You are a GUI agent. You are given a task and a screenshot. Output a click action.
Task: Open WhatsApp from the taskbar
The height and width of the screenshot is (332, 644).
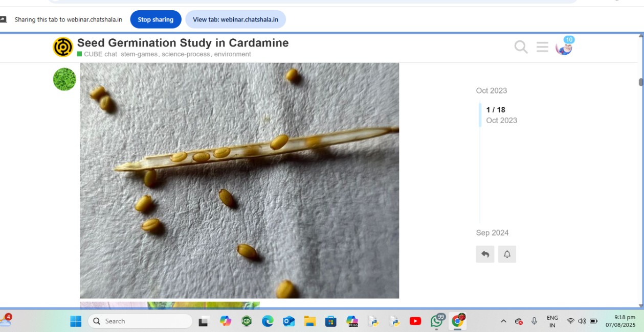(437, 321)
